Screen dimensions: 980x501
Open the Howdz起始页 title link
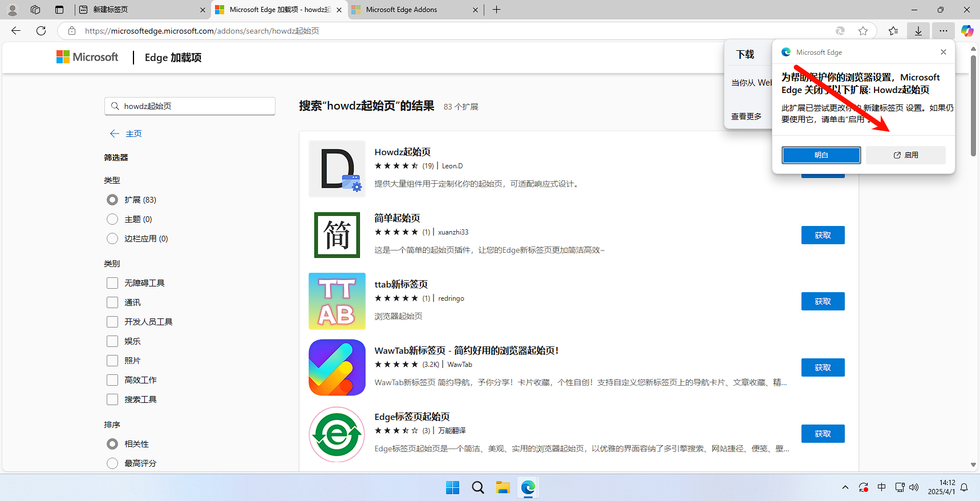click(403, 152)
